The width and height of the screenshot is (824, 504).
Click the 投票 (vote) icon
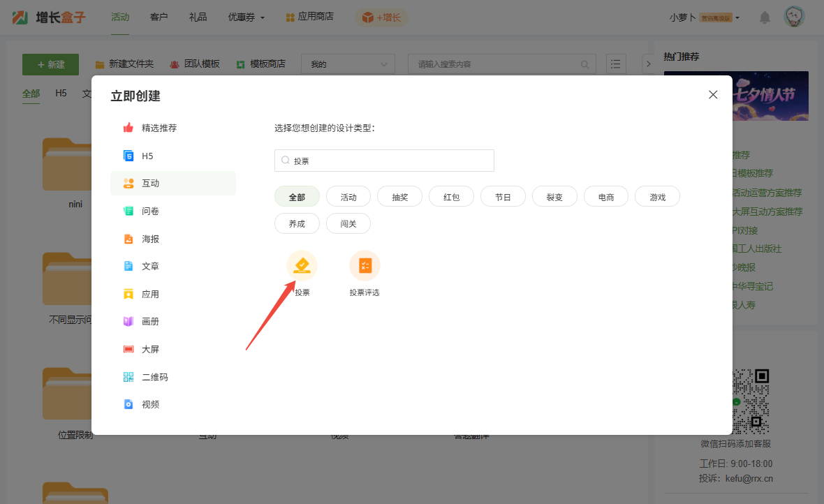(x=302, y=266)
